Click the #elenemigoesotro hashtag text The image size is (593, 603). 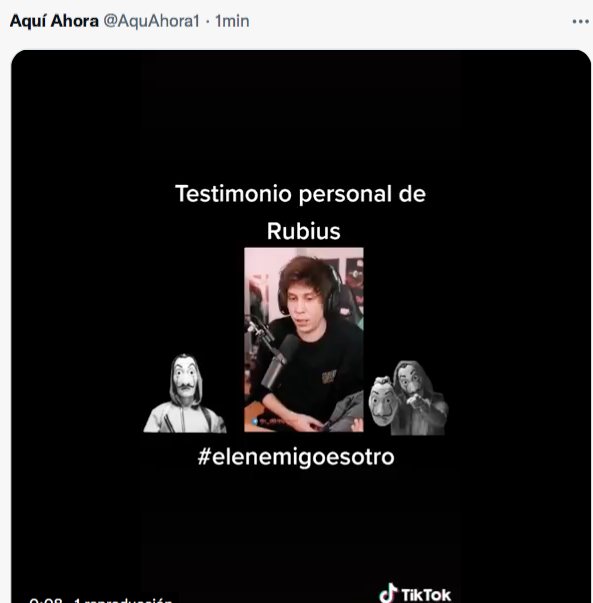coord(296,457)
